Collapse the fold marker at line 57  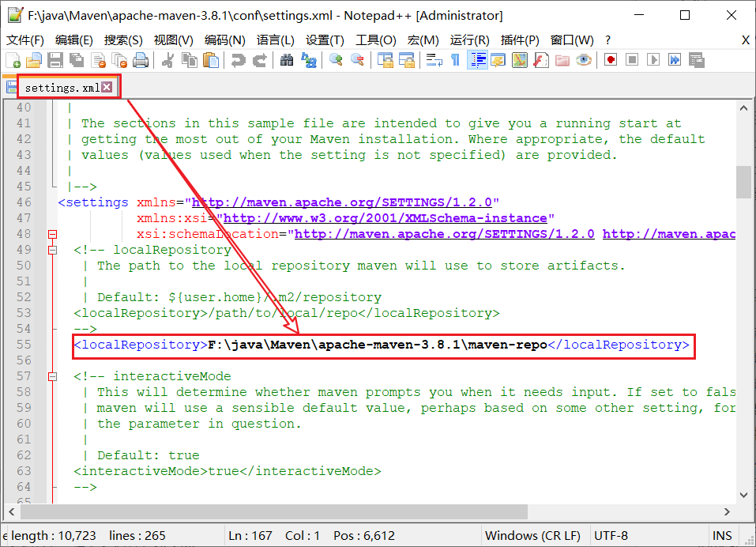coord(53,376)
